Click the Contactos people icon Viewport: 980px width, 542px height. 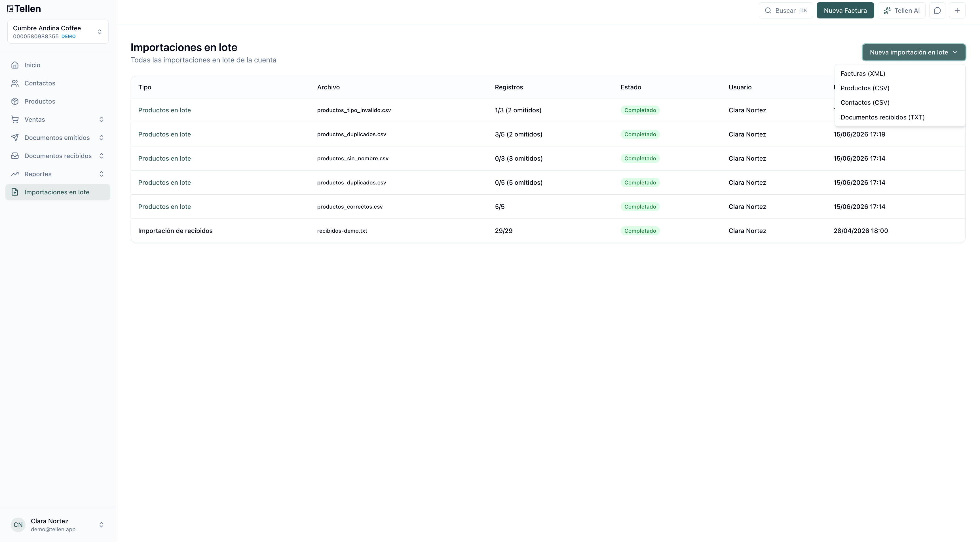coord(15,83)
